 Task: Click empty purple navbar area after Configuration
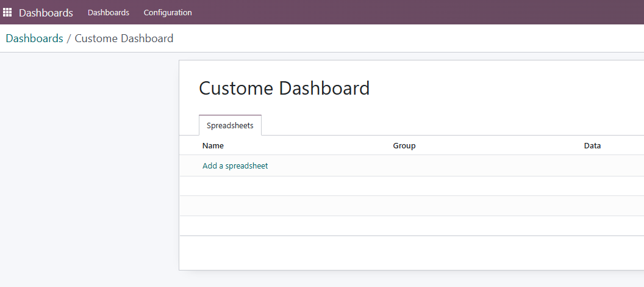410,12
